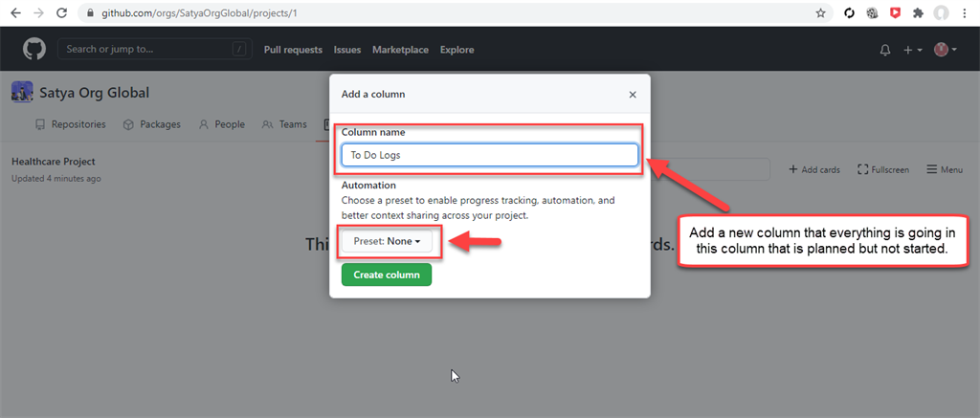Click the Healthcare Project title
The image size is (980, 418).
(54, 162)
